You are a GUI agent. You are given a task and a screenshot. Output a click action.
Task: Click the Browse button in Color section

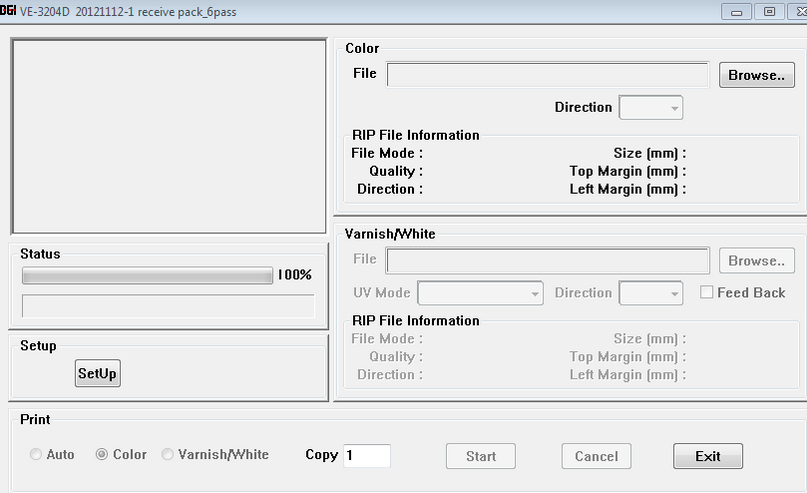[756, 75]
